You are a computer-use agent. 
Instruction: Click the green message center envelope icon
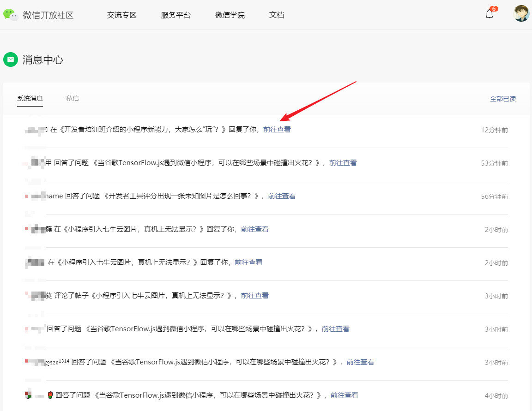coord(11,60)
